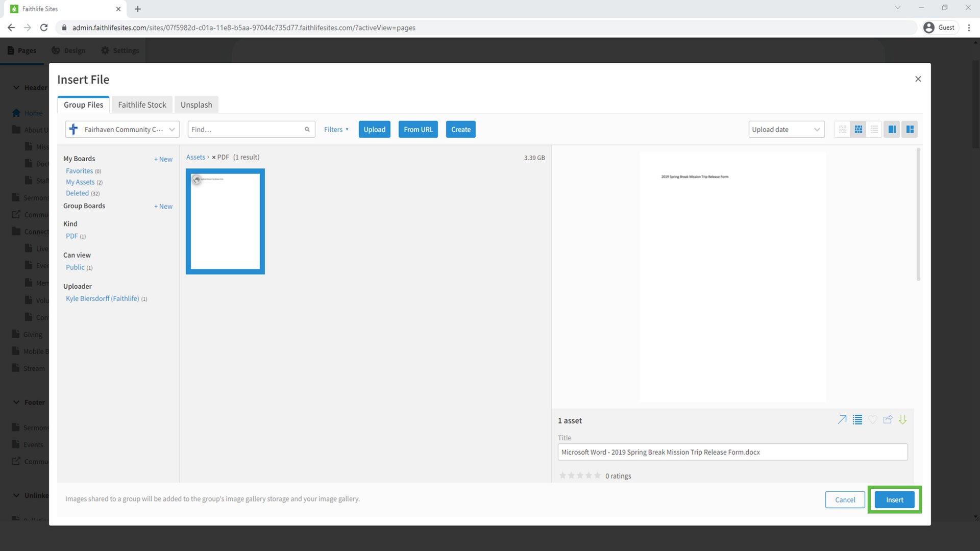The height and width of the screenshot is (551, 980).
Task: Open the Favorites board
Action: pyautogui.click(x=80, y=171)
